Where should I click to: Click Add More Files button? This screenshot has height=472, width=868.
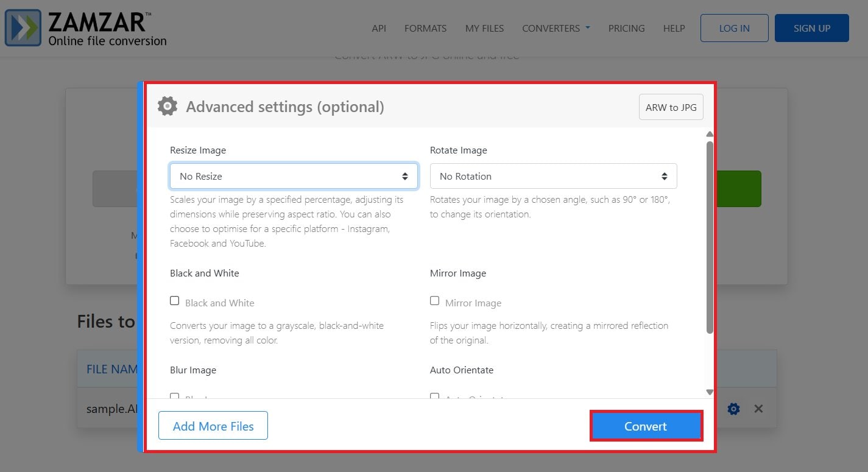point(213,426)
